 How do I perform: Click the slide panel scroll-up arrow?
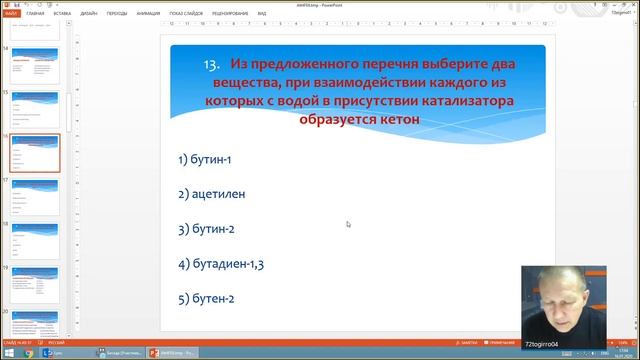click(69, 24)
